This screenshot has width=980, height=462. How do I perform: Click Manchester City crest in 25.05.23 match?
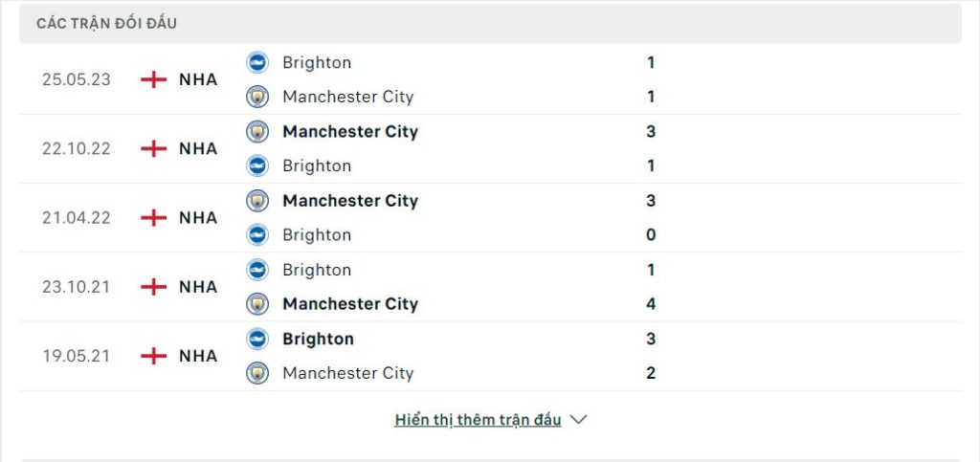[x=256, y=97]
